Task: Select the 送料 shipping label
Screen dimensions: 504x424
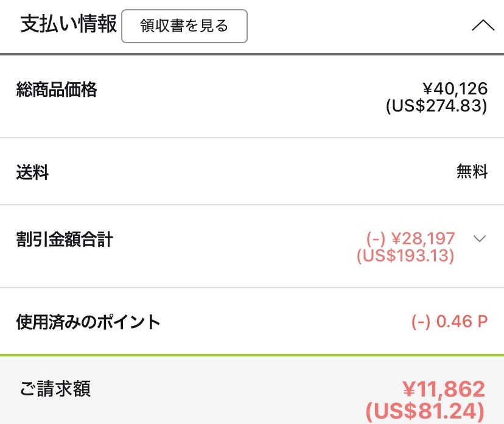Action: tap(32, 172)
